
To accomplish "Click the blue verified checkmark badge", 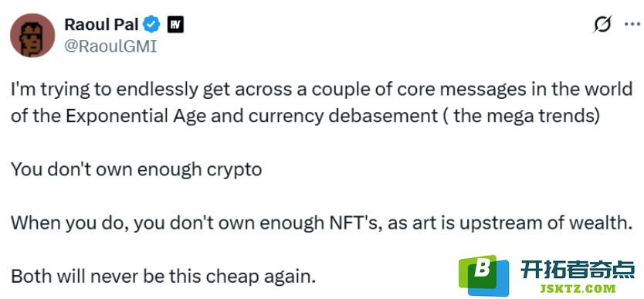I will pos(151,25).
